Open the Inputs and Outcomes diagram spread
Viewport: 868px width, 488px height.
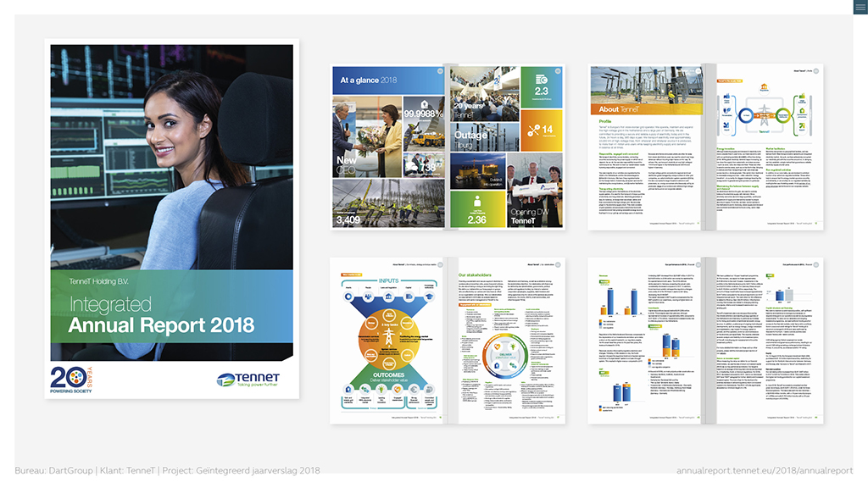pos(448,341)
